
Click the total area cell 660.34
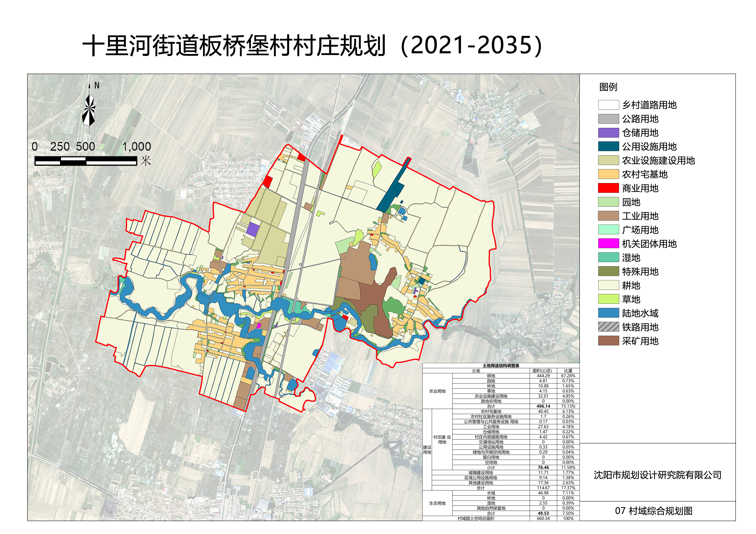pyautogui.click(x=543, y=518)
